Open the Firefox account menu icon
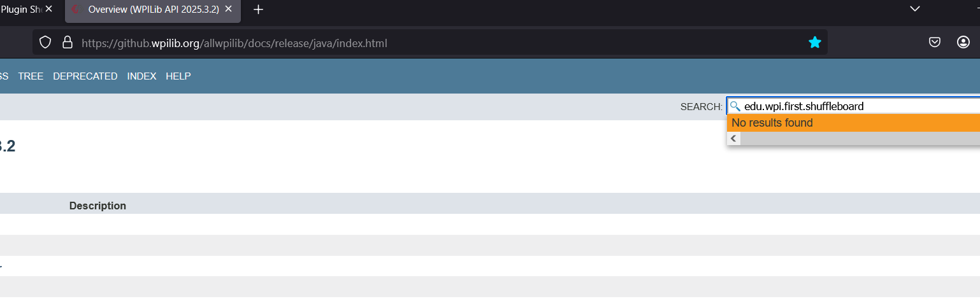980x308 pixels. point(963,43)
